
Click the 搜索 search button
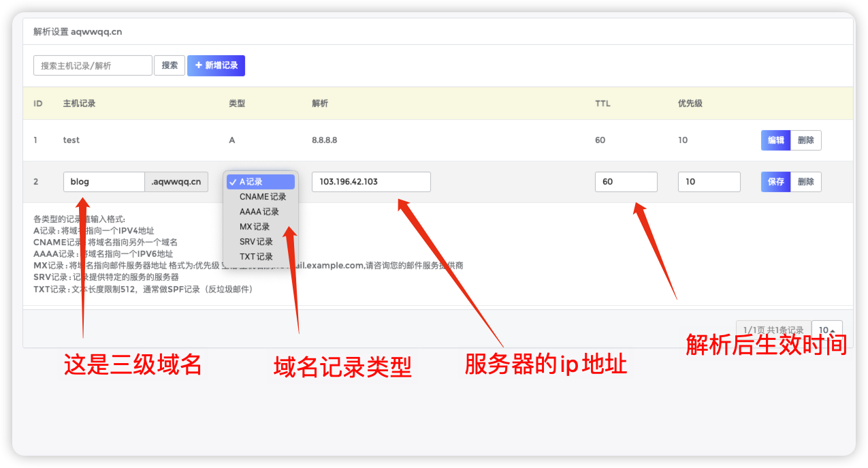[170, 65]
